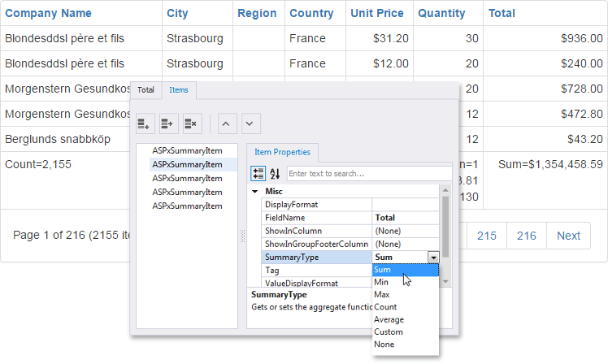608x364 pixels.
Task: Switch property grid to categorized view
Action: (258, 173)
